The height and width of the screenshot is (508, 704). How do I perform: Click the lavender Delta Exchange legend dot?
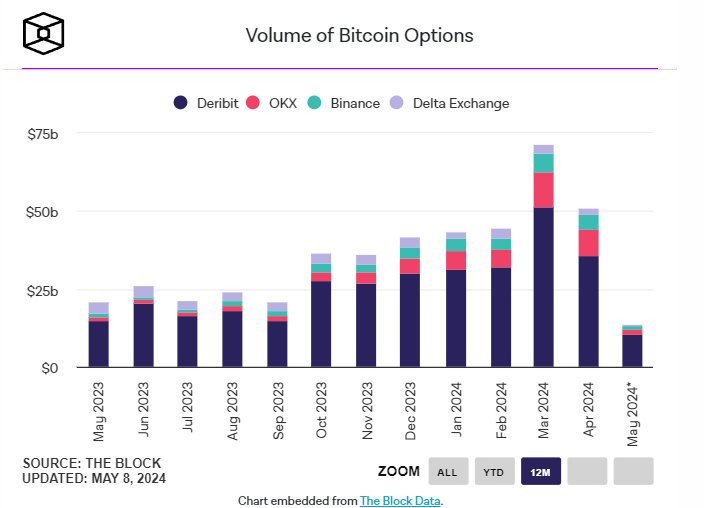click(396, 102)
